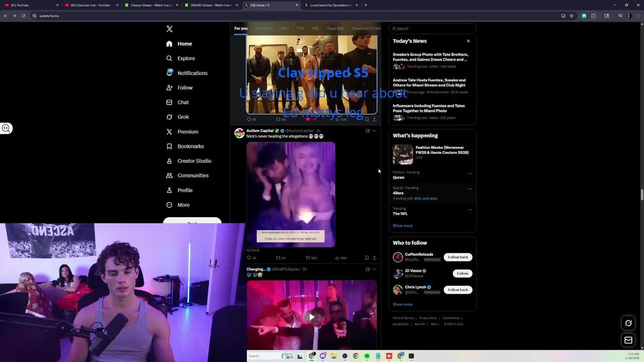Switch to the YTG tab

coord(300,29)
